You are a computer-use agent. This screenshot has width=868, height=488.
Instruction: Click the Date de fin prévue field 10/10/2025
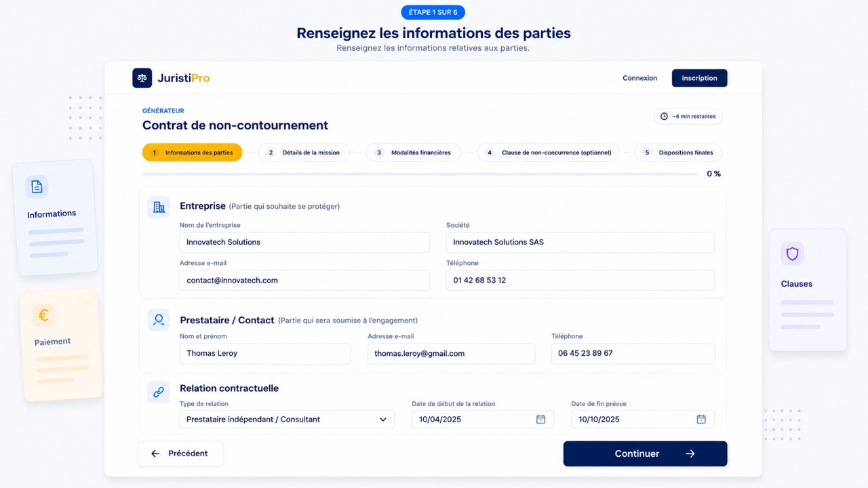(x=643, y=419)
